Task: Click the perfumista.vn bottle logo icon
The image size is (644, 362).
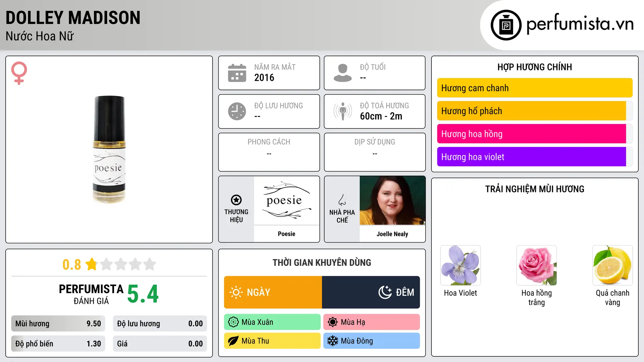Action: click(506, 25)
